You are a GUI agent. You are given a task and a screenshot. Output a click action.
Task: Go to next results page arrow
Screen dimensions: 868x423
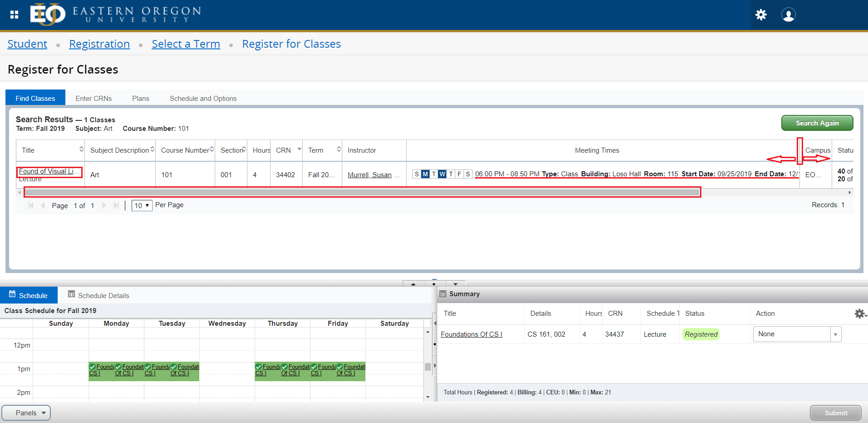(104, 205)
